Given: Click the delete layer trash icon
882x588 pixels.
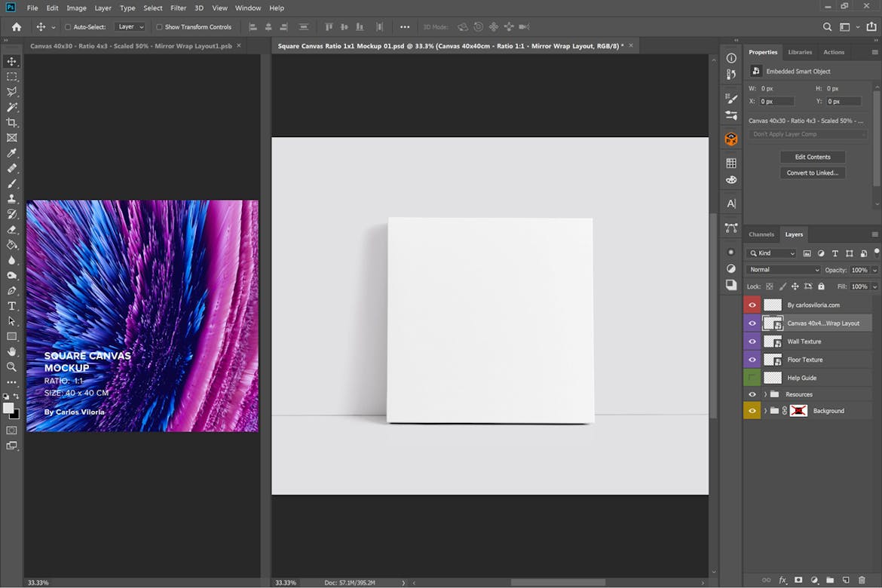Looking at the screenshot, I should (862, 580).
